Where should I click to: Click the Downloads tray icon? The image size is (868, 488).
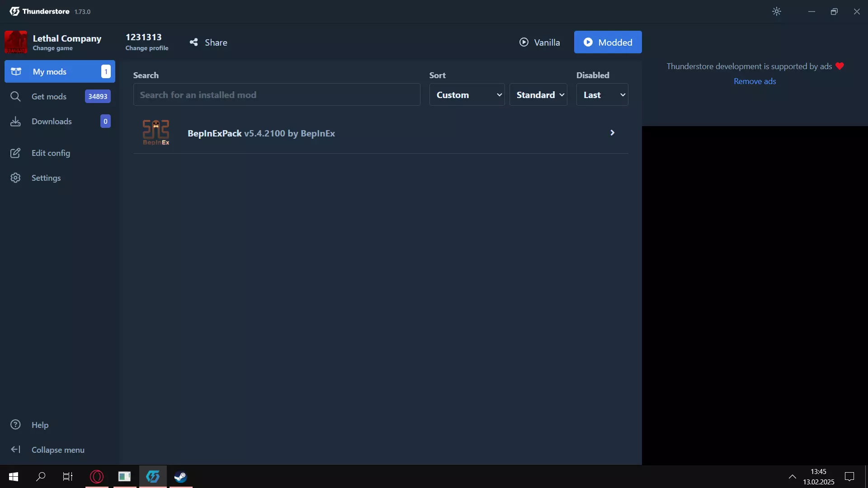(x=16, y=122)
